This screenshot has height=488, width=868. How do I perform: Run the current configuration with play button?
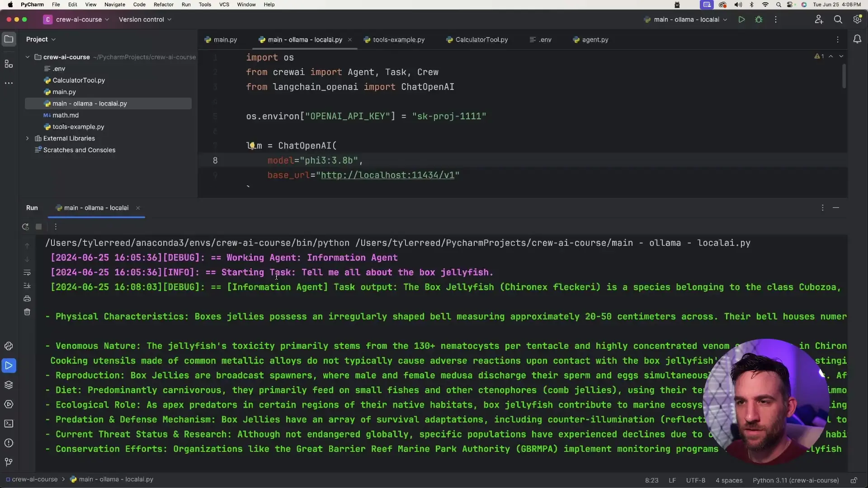[741, 19]
